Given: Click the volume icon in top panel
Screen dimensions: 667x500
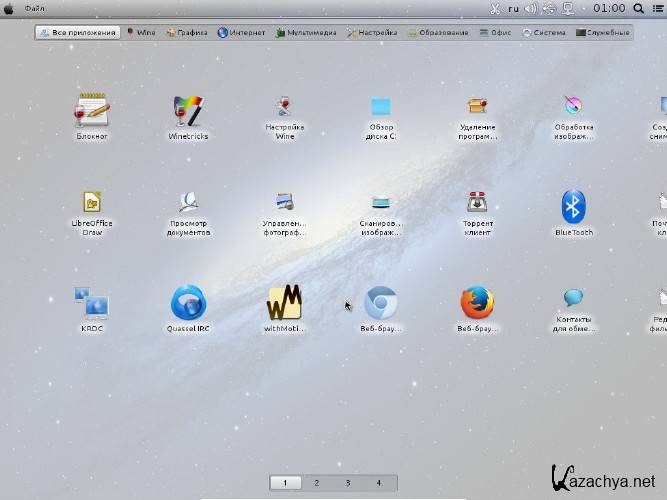Looking at the screenshot, I should [x=531, y=8].
